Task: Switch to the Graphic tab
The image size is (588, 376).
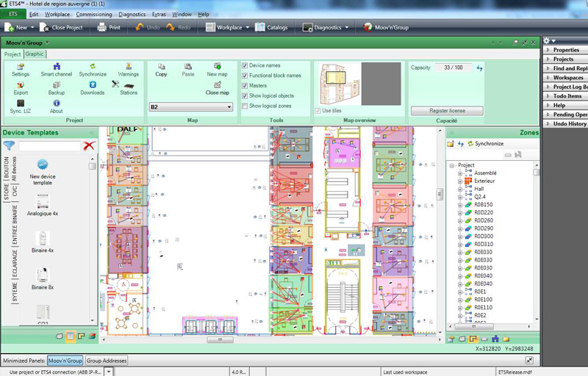Action: click(35, 54)
